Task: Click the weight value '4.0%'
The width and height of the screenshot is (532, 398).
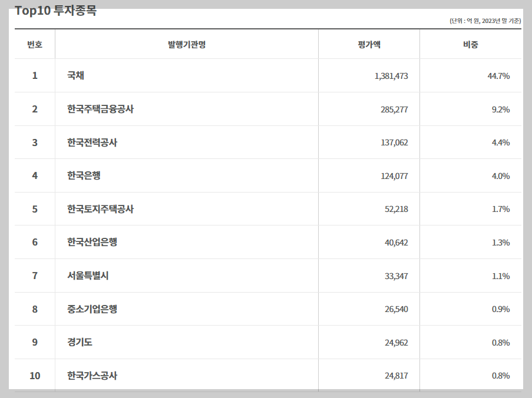Action: click(501, 176)
